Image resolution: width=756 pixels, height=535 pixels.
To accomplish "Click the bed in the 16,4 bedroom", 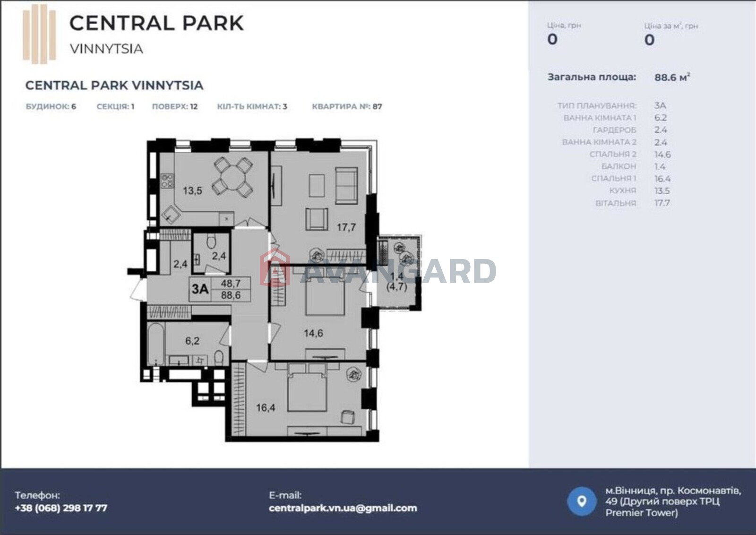I will [307, 390].
